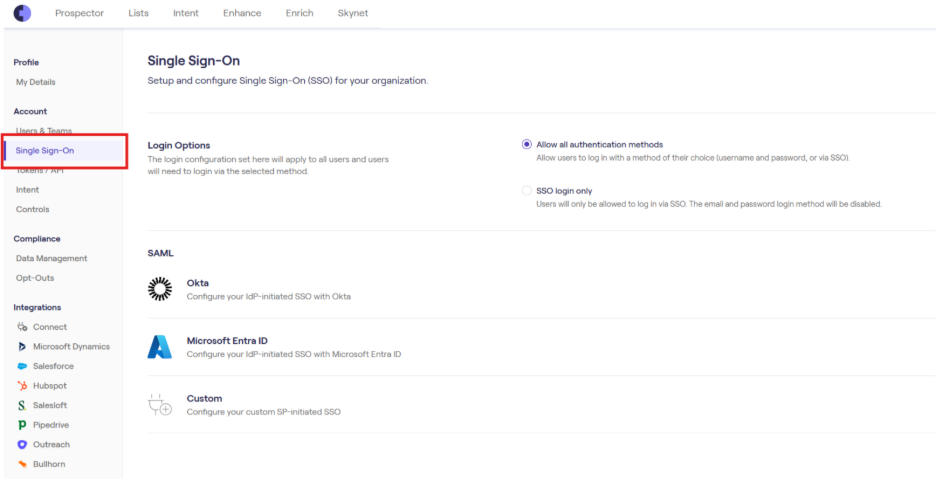
Task: Select Allow all authentication methods radio
Action: click(526, 144)
